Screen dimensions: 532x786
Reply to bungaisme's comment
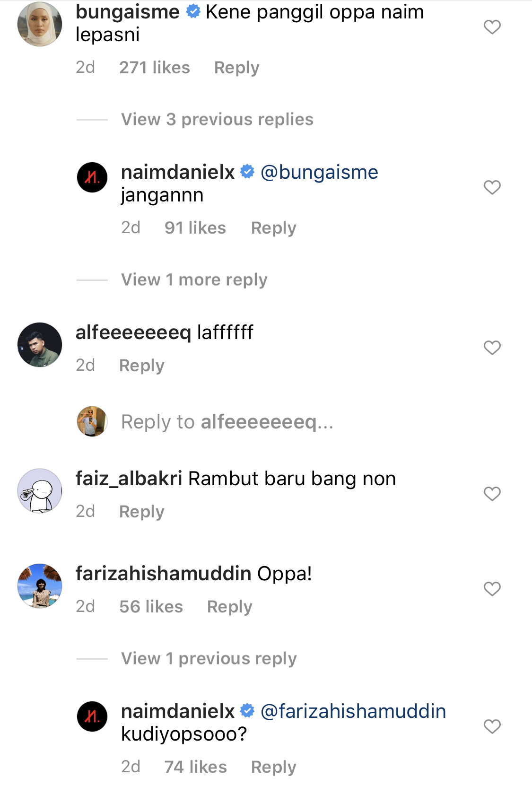(x=236, y=68)
